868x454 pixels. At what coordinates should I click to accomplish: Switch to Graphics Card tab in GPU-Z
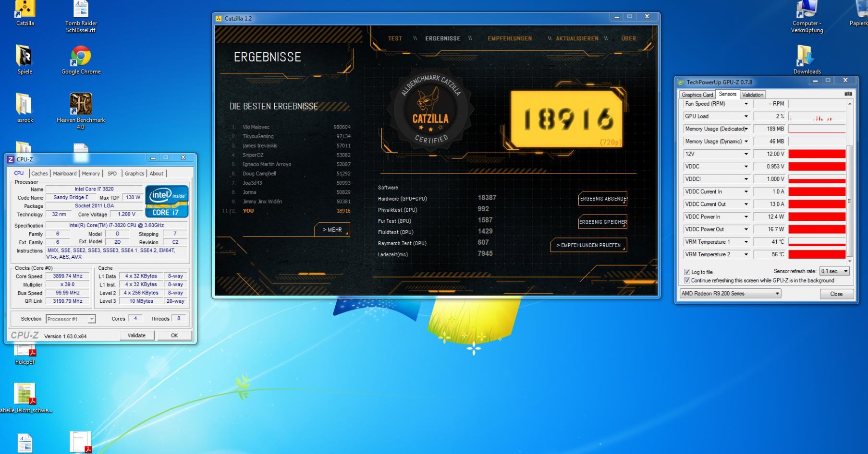[x=697, y=95]
